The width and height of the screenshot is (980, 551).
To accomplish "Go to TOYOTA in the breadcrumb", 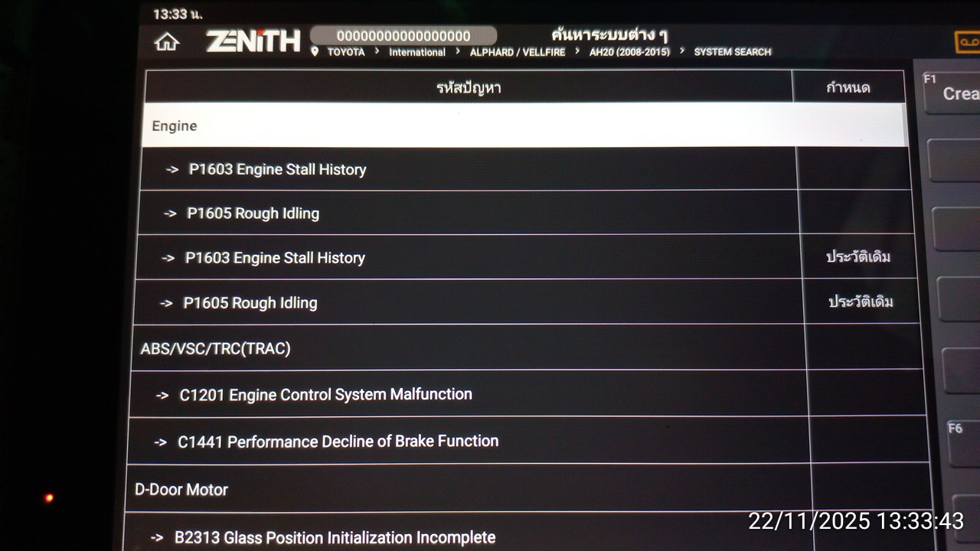I will pyautogui.click(x=346, y=52).
